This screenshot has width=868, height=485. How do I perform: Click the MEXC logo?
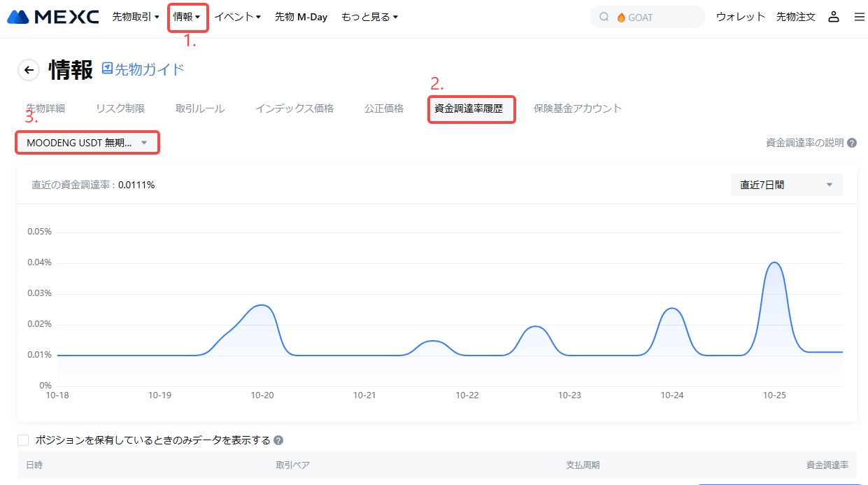tap(53, 17)
